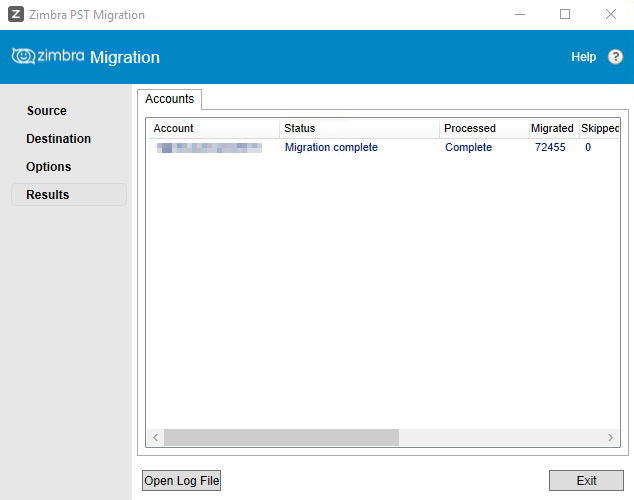The width and height of the screenshot is (634, 500).
Task: Click the horizontal scrollbar right arrow
Action: (610, 437)
